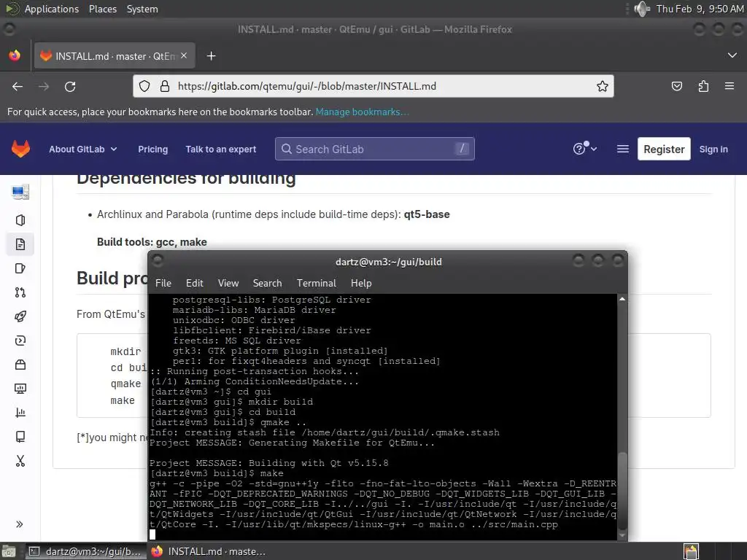The image size is (747, 560).
Task: Open Repository file icon in GitLab sidebar
Action: 20,244
